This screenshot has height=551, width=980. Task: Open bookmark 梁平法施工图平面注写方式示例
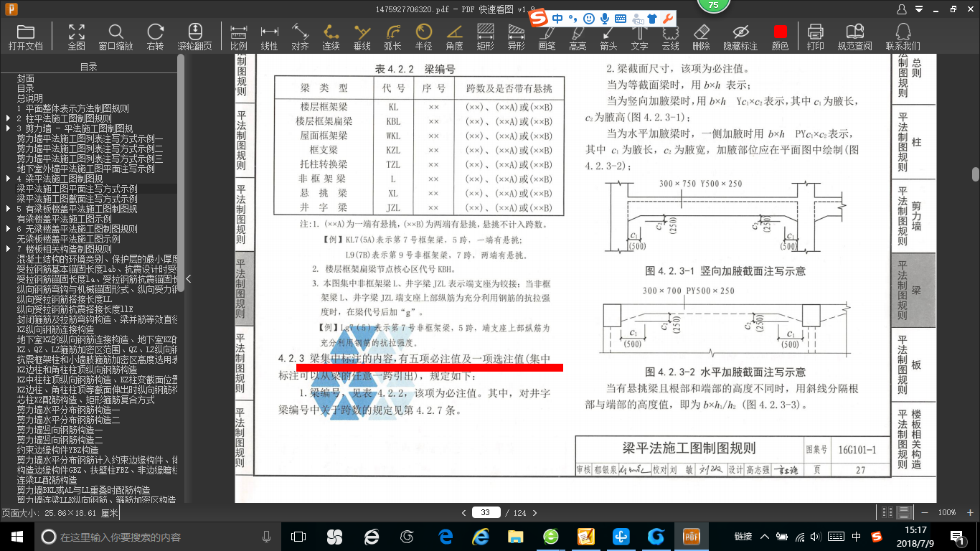tap(77, 189)
